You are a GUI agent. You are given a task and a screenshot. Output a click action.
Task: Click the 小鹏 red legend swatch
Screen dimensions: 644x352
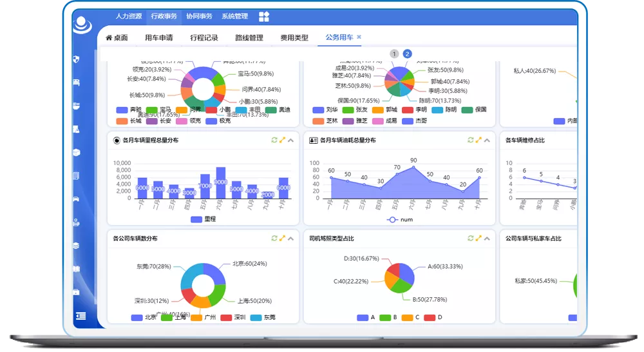(211, 110)
